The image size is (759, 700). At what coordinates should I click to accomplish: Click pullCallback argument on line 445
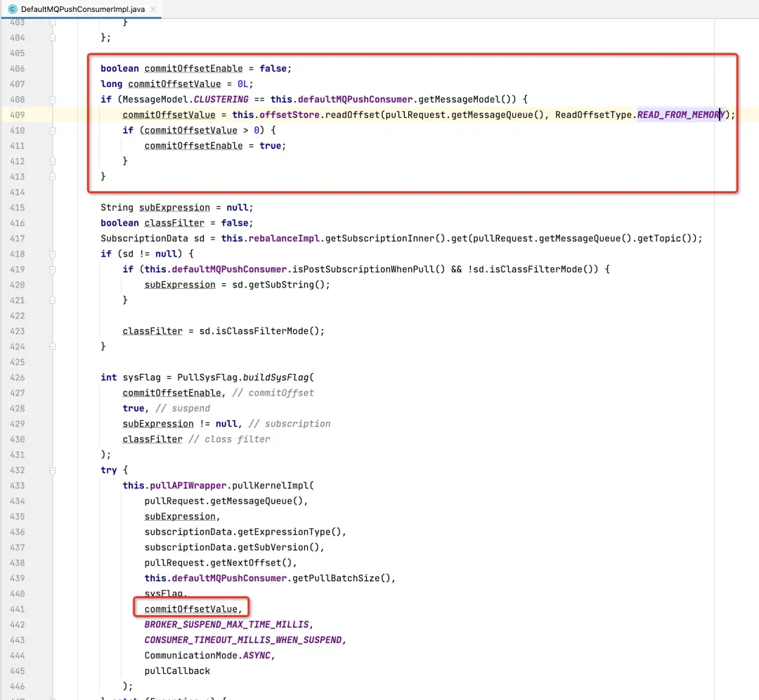point(177,671)
